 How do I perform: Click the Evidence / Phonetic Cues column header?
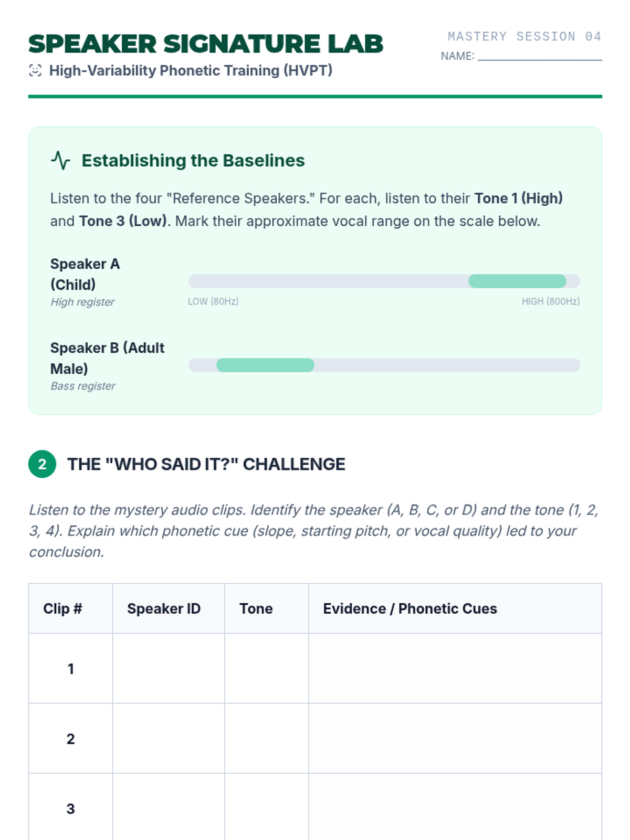click(x=410, y=608)
